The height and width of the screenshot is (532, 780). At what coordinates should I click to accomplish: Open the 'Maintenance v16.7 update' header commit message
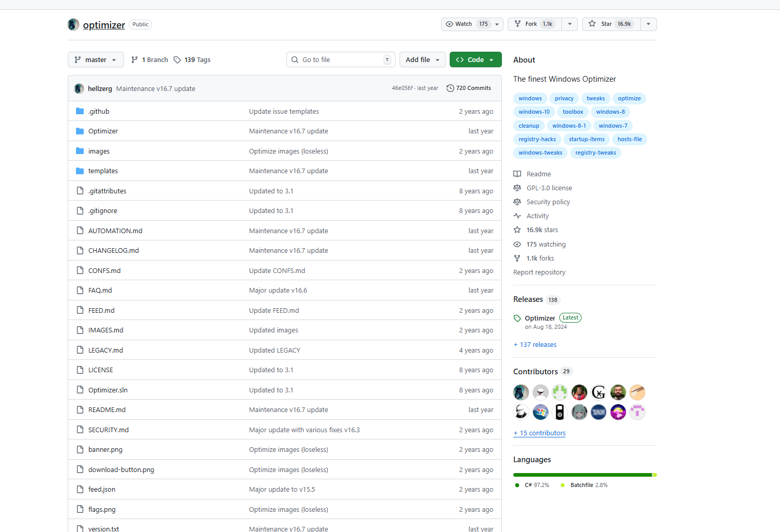156,89
